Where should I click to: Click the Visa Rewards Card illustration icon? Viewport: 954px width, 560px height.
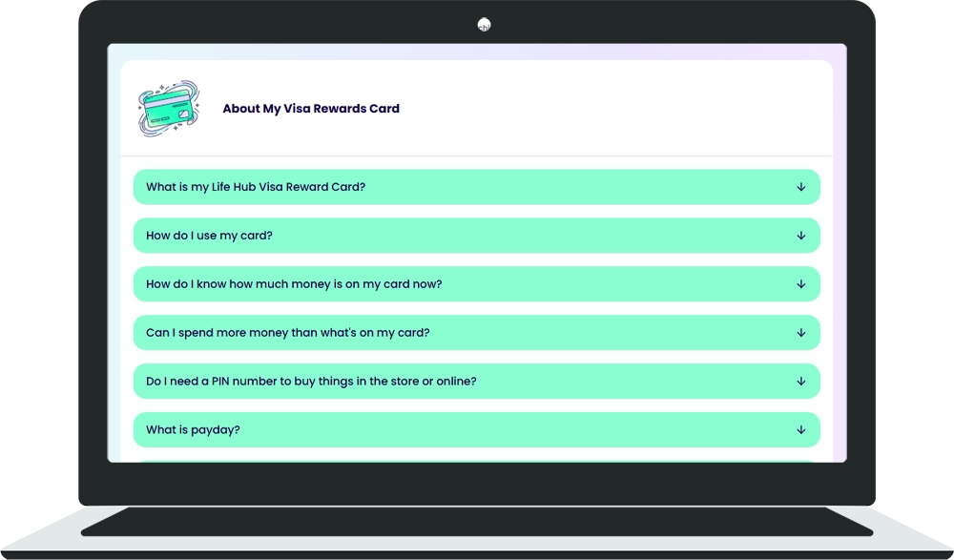pyautogui.click(x=169, y=109)
